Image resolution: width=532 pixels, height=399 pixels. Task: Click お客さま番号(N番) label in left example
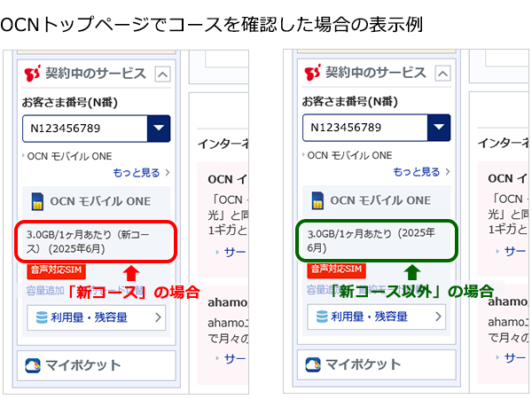pos(70,102)
